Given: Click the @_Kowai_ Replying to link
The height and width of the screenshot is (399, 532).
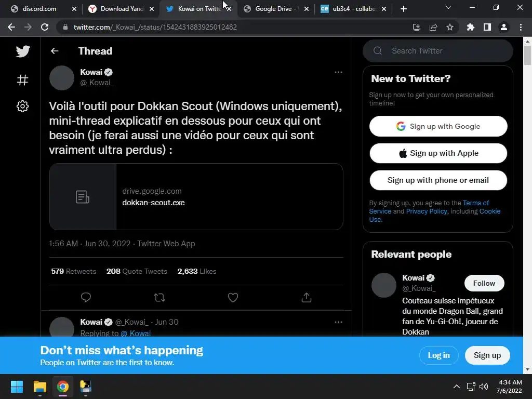Looking at the screenshot, I should 136,333.
